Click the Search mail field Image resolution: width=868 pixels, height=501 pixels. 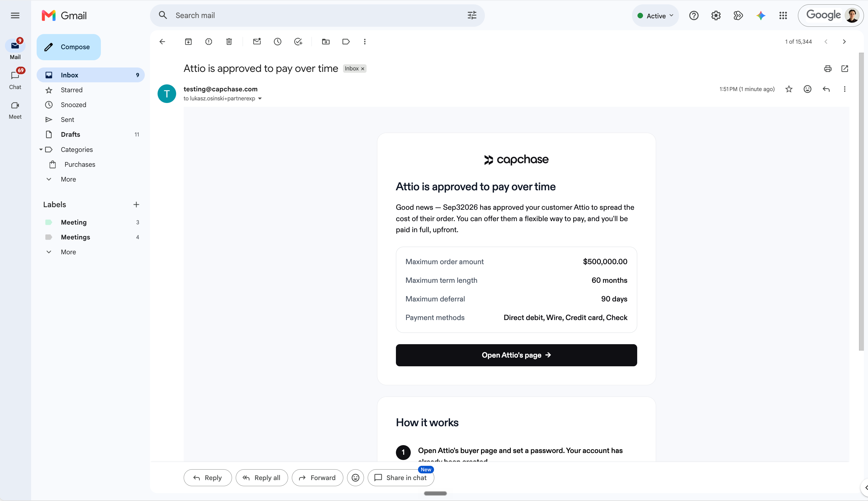point(317,15)
